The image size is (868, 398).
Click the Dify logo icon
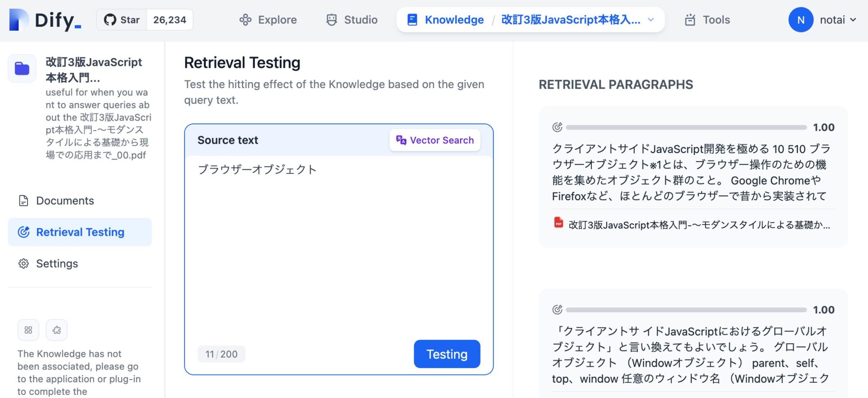(19, 20)
